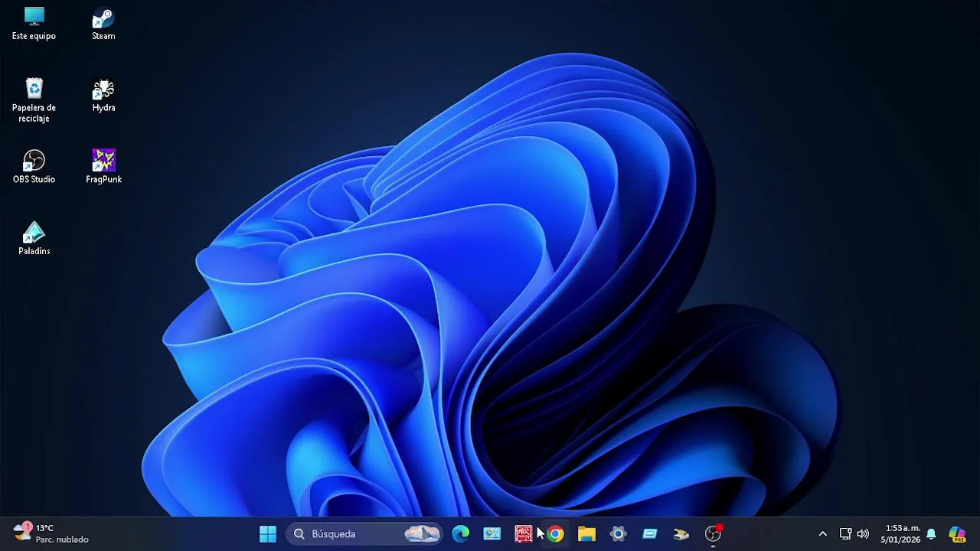The image size is (980, 551).
Task: Open the volume speaker tray icon
Action: pos(863,534)
